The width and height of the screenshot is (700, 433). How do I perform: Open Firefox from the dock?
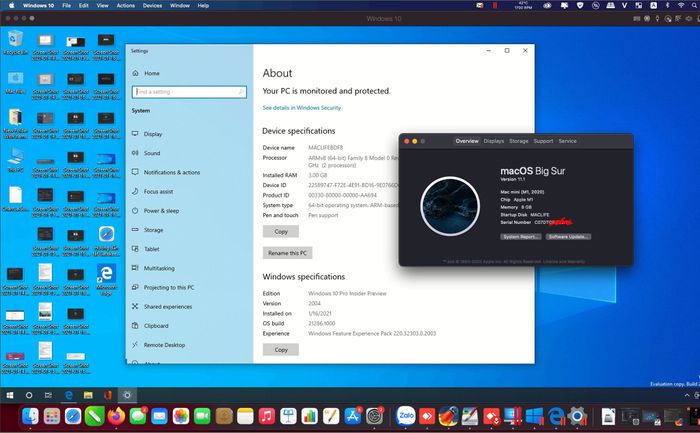[117, 416]
